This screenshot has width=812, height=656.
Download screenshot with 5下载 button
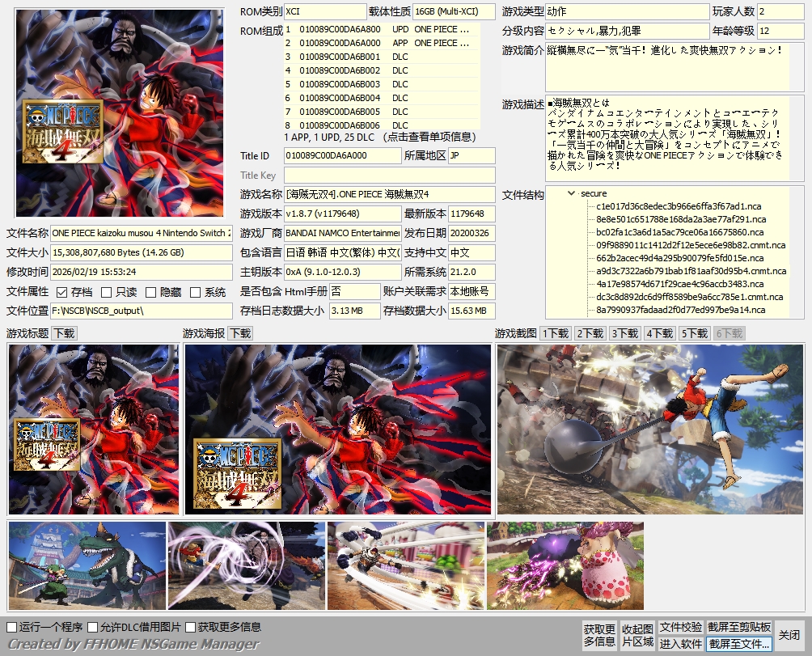pyautogui.click(x=695, y=333)
